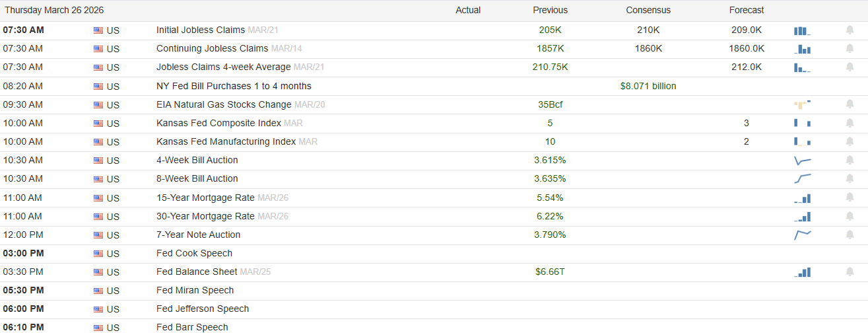Click the NY Fed Bill Purchases link
The height and width of the screenshot is (333, 868).
click(x=234, y=86)
